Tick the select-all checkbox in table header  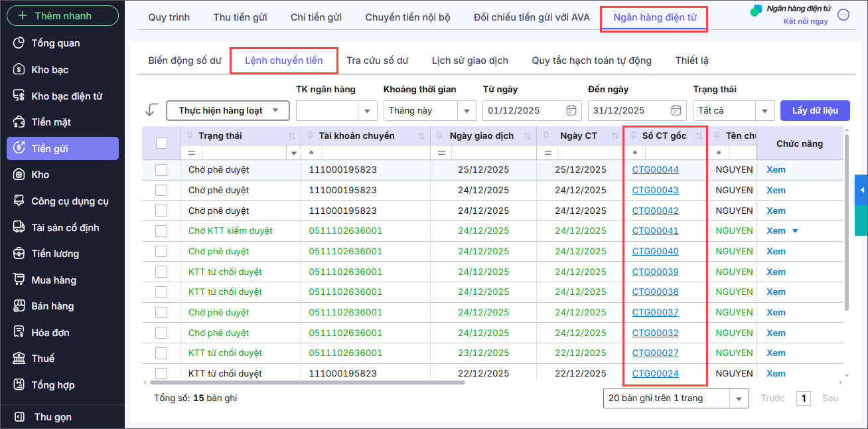(x=161, y=143)
